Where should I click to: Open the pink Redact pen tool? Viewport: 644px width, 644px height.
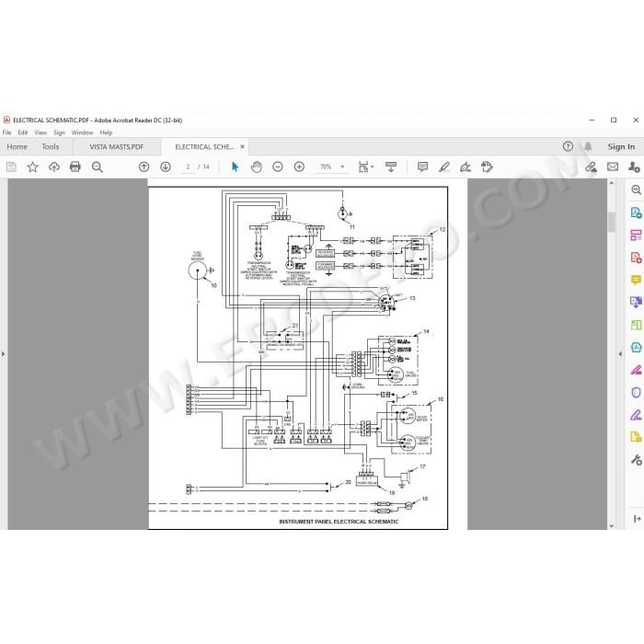tap(636, 370)
